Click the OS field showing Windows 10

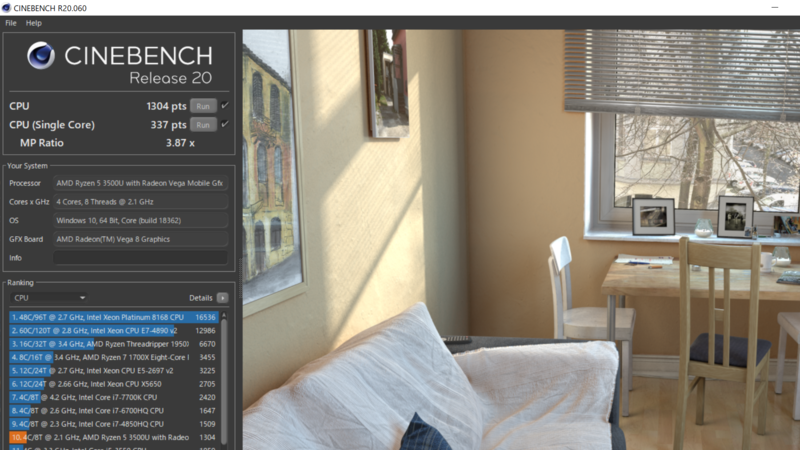140,220
